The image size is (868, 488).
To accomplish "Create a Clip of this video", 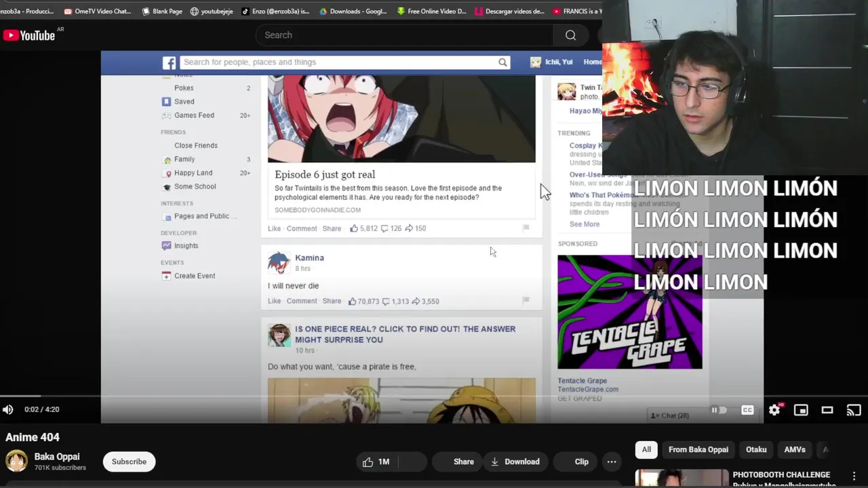I will pos(575,462).
